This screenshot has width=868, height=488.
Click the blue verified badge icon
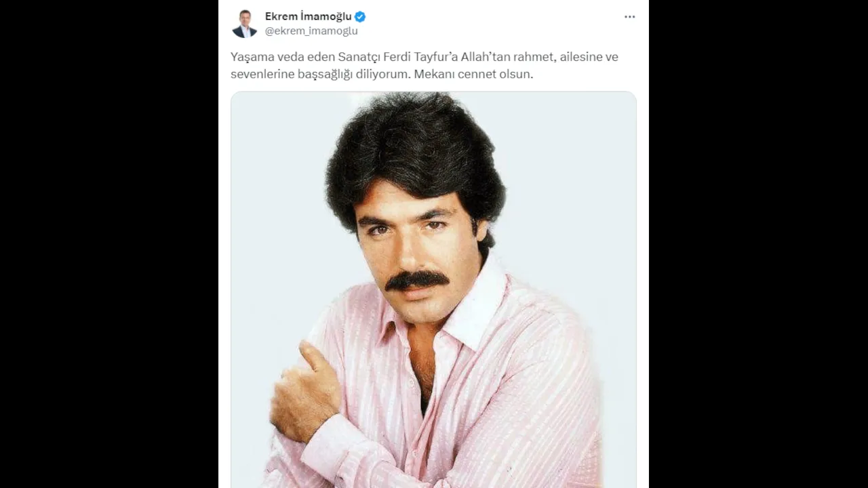(360, 17)
